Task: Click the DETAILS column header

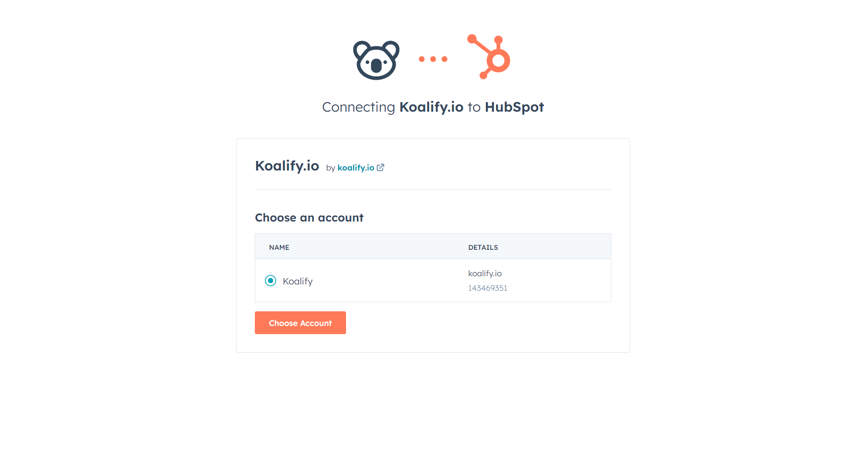Action: (x=483, y=247)
